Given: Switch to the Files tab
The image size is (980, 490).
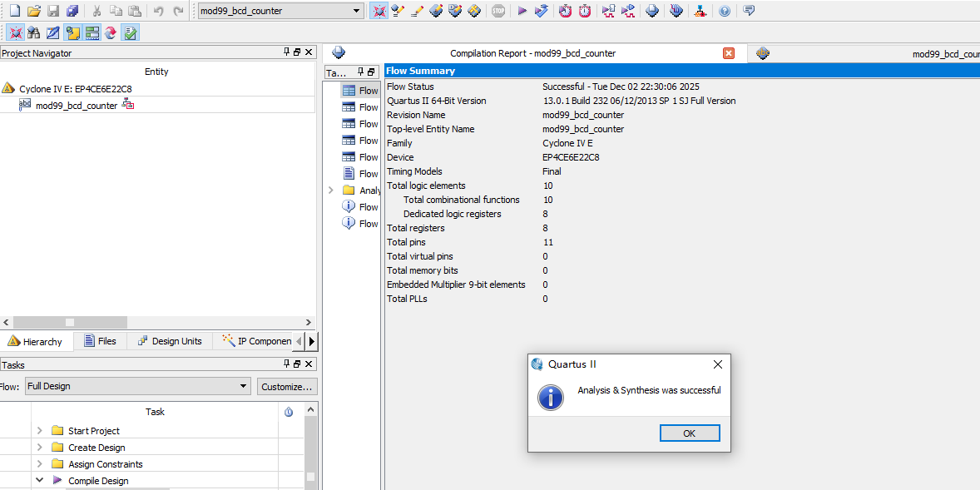Looking at the screenshot, I should pyautogui.click(x=100, y=341).
